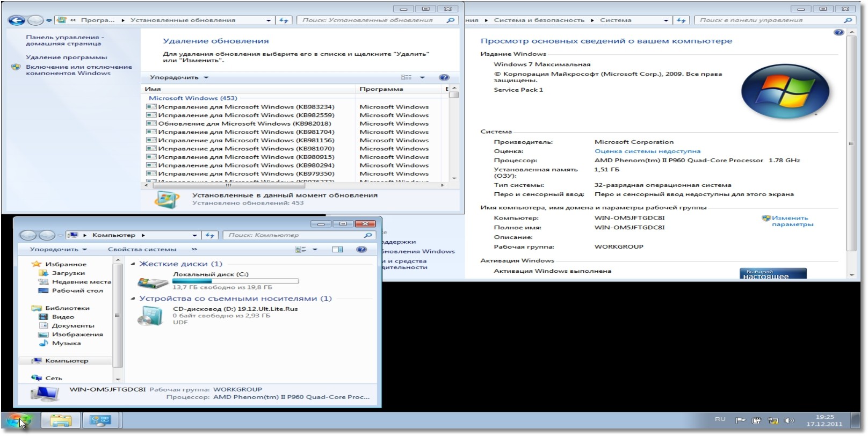Screen dimensions: 868x436
Task: Open view options arrow in Компьютер toolbar
Action: click(315, 249)
